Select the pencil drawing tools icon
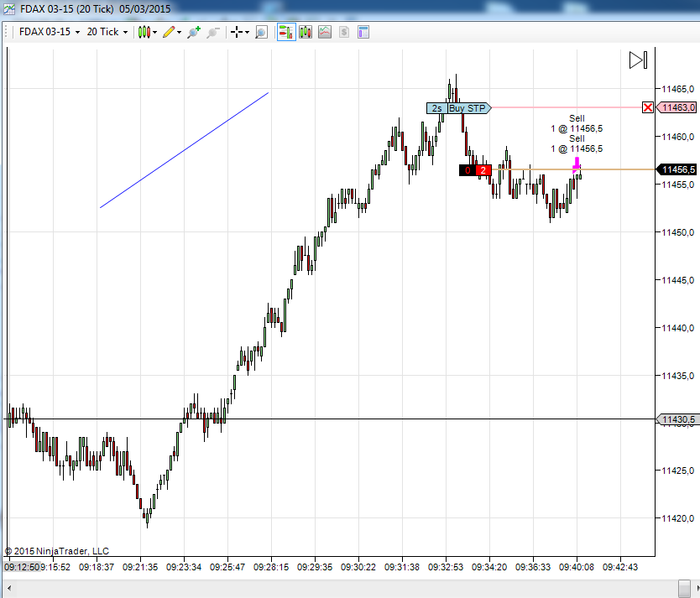700x598 pixels. pyautogui.click(x=169, y=32)
